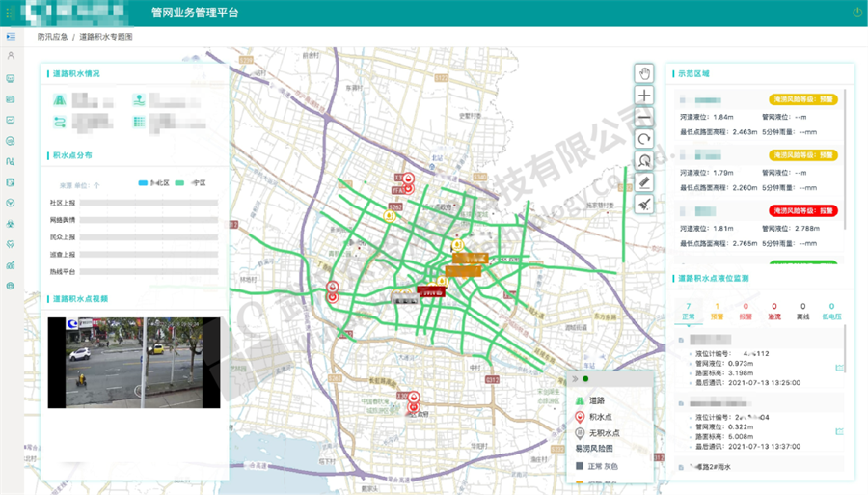Activate the identify query map tool
Screen dimensions: 868x495
[644, 161]
